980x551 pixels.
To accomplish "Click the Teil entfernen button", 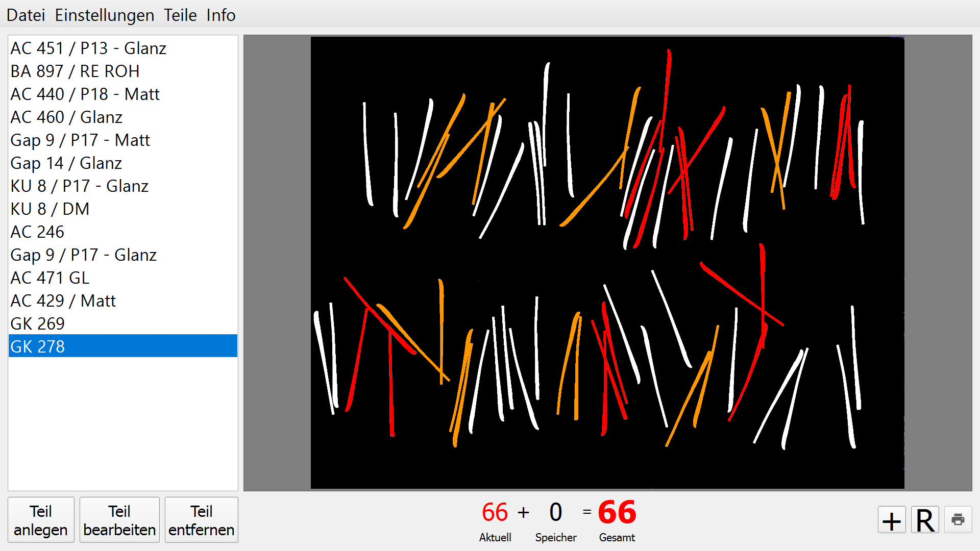I will [202, 520].
